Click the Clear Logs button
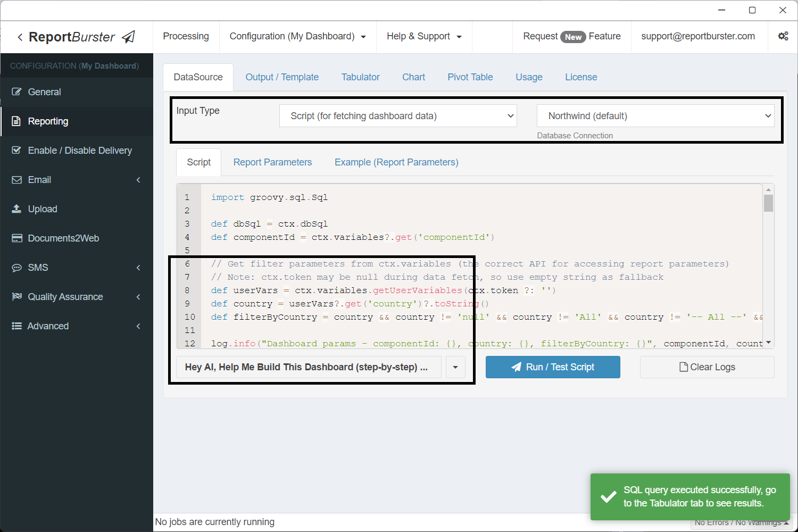Viewport: 798px width, 532px height. tap(707, 367)
